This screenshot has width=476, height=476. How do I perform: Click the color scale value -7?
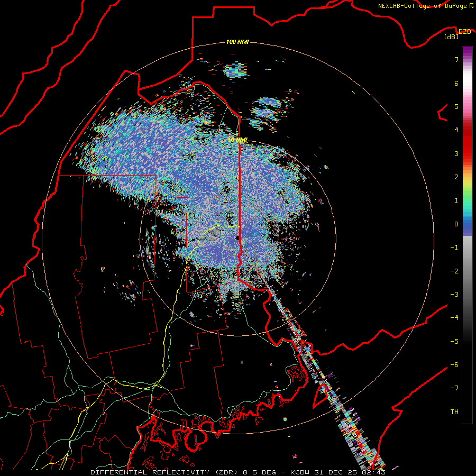[x=454, y=388]
